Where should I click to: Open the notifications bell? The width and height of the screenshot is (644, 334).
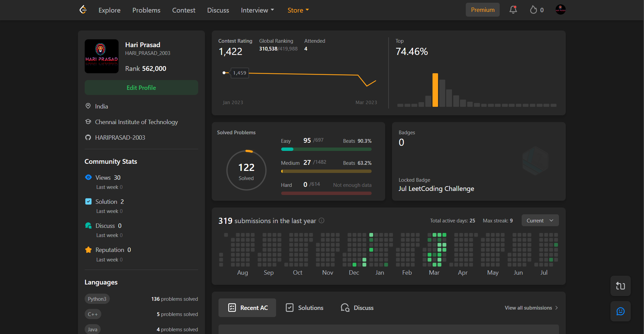[x=513, y=10]
